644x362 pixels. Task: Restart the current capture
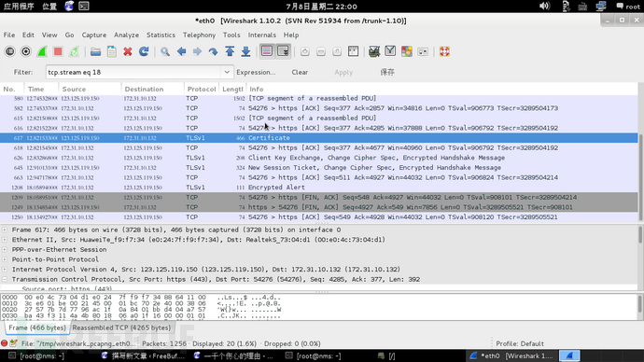coord(74,51)
